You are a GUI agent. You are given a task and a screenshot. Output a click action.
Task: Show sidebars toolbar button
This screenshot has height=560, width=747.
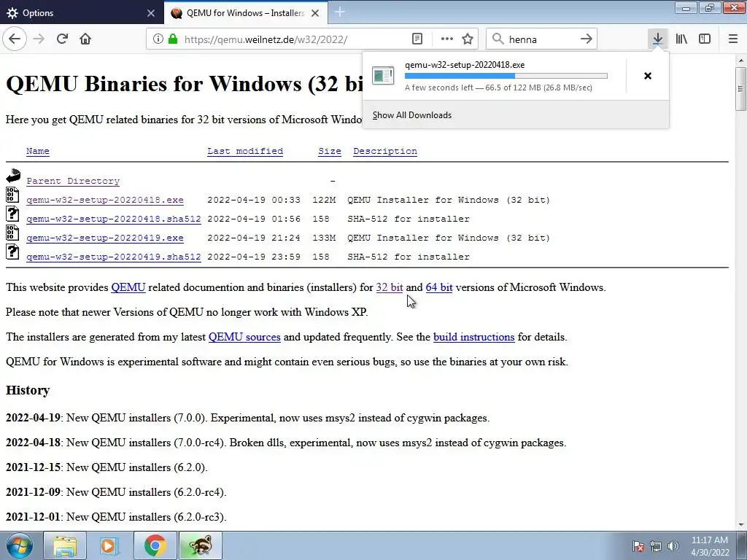705,39
